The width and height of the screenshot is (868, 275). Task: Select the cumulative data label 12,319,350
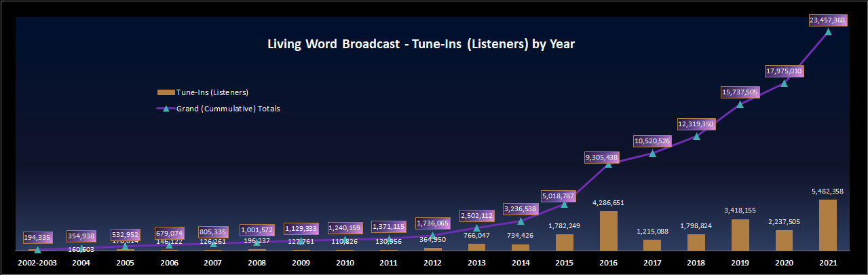pos(696,124)
